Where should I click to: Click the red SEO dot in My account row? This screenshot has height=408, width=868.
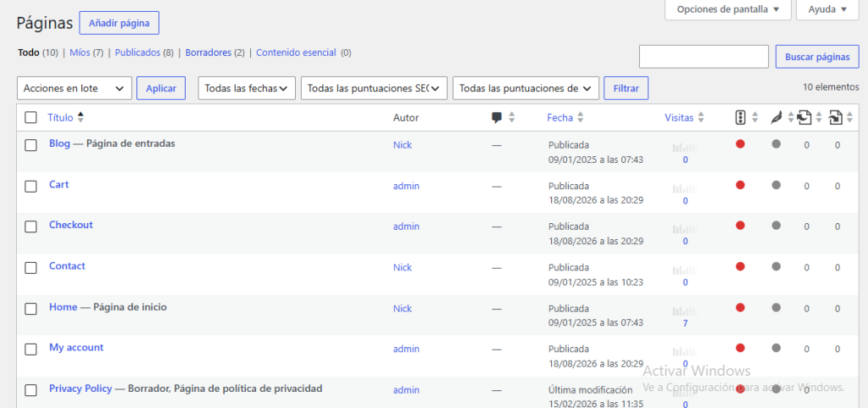[740, 348]
